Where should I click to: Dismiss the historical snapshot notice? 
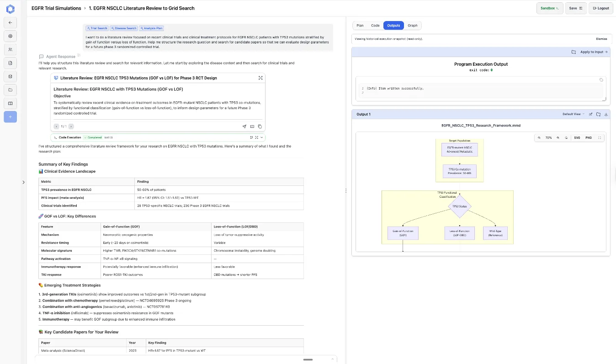coord(601,39)
